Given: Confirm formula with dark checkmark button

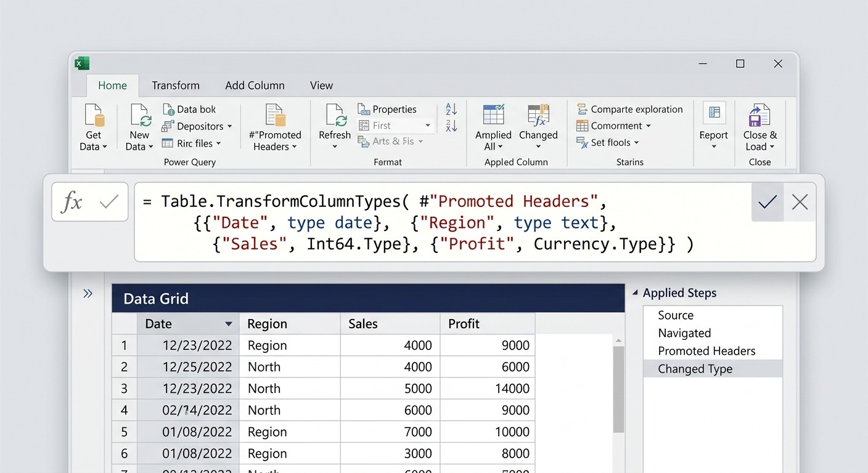Looking at the screenshot, I should 768,201.
